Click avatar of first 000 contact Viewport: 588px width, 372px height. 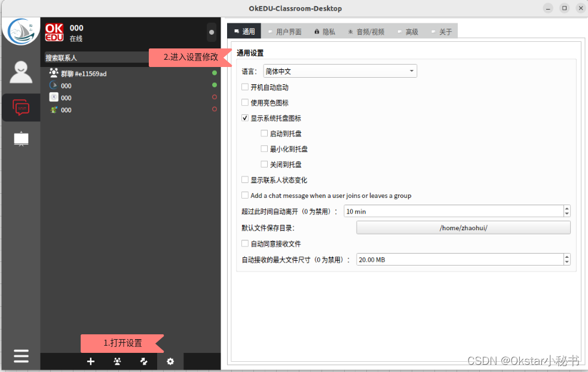54,85
